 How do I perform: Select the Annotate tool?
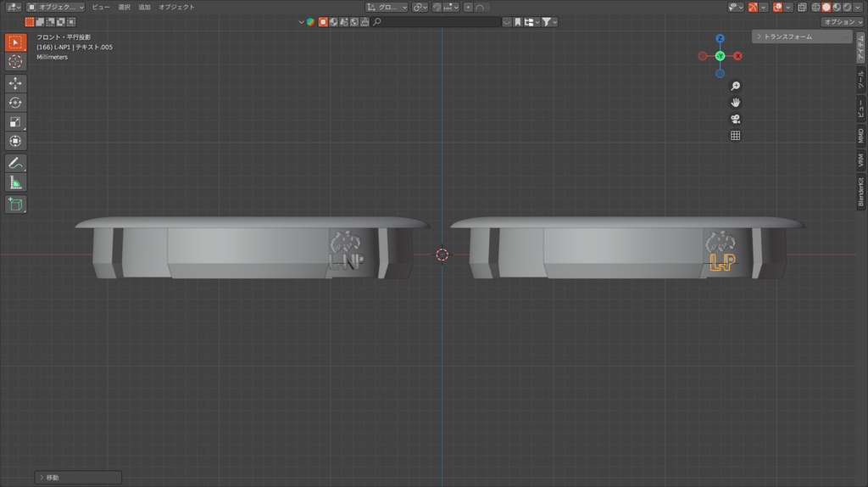click(x=15, y=163)
